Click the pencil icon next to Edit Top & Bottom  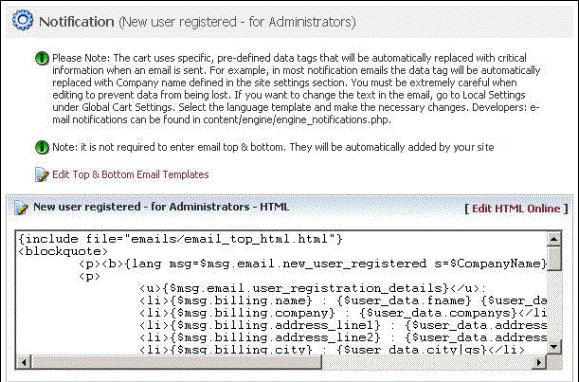click(x=42, y=175)
